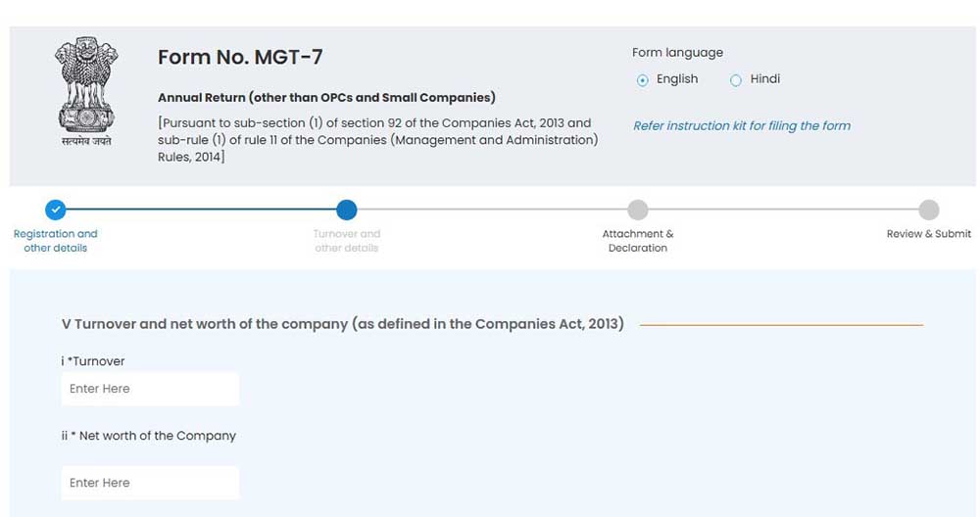Click the 'i *Turnover' field label
The width and height of the screenshot is (980, 517).
[x=93, y=361]
